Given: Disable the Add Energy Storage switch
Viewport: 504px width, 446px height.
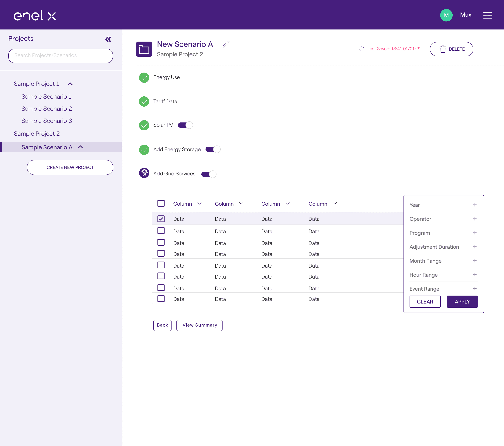Looking at the screenshot, I should 213,149.
